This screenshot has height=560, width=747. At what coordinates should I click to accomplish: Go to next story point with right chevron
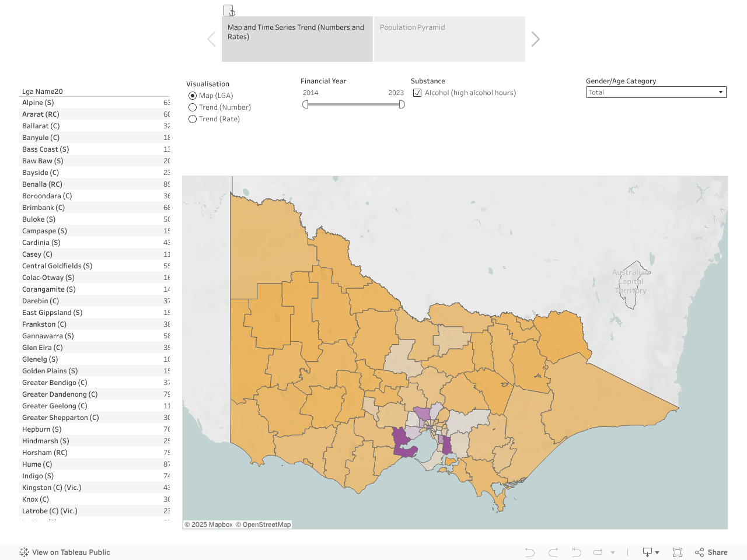pos(535,39)
